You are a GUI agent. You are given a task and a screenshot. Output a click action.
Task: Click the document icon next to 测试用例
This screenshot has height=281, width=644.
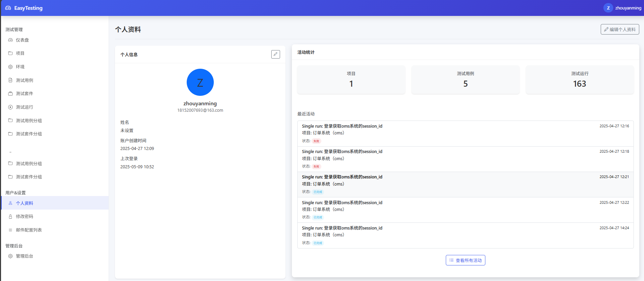click(x=10, y=80)
